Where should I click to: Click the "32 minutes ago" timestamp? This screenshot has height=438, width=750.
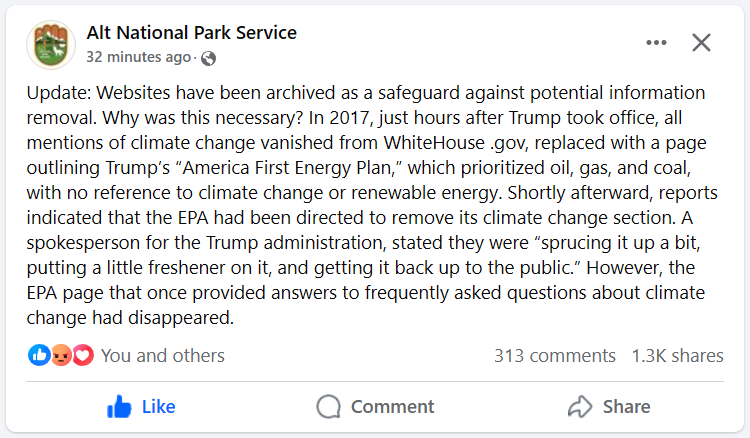(x=138, y=57)
